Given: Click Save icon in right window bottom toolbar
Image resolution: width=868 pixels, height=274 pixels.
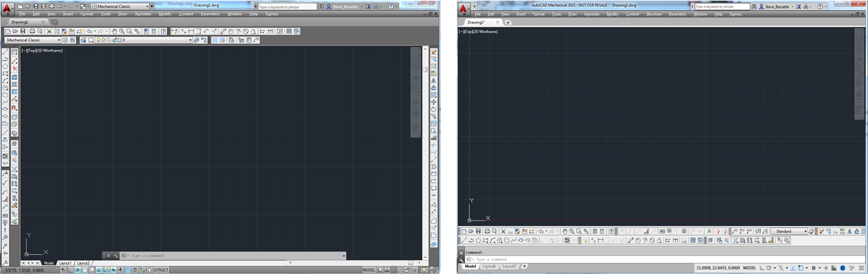Looking at the screenshot, I should 478,231.
